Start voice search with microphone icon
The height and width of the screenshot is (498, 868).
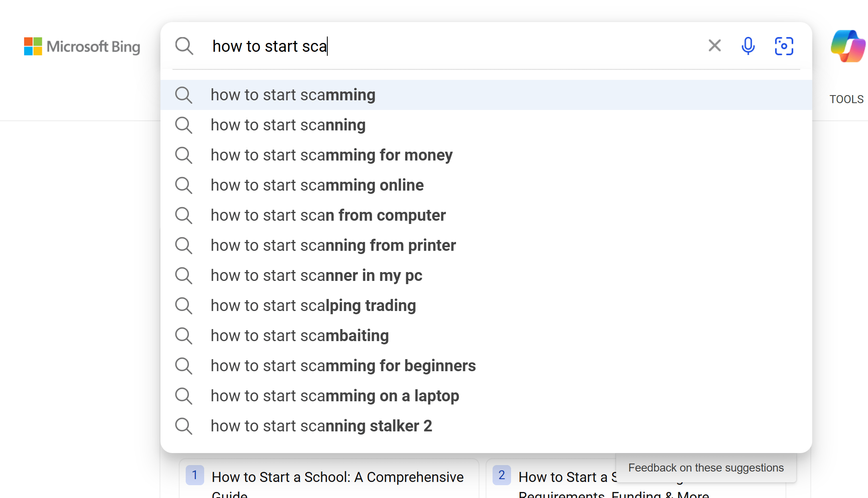748,46
